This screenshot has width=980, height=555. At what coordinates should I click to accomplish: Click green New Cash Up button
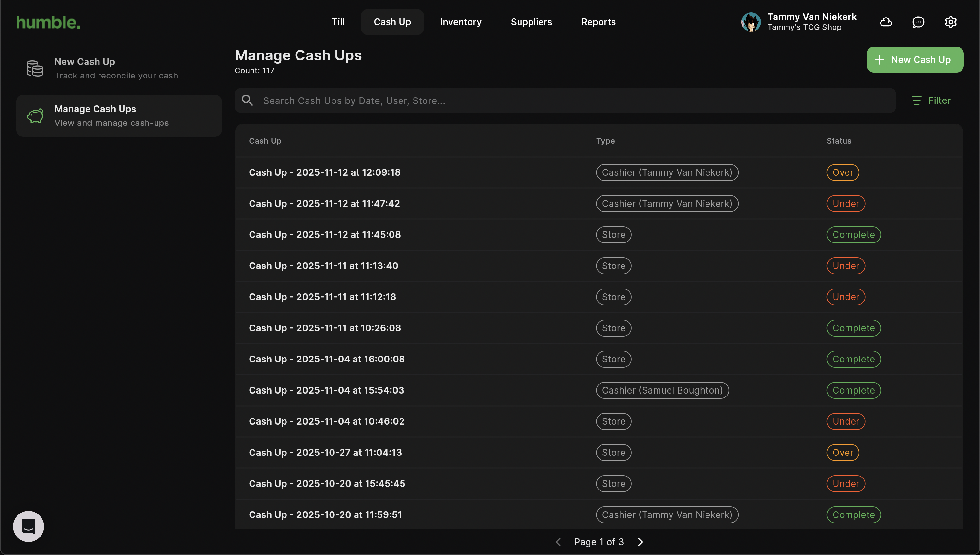click(x=915, y=60)
